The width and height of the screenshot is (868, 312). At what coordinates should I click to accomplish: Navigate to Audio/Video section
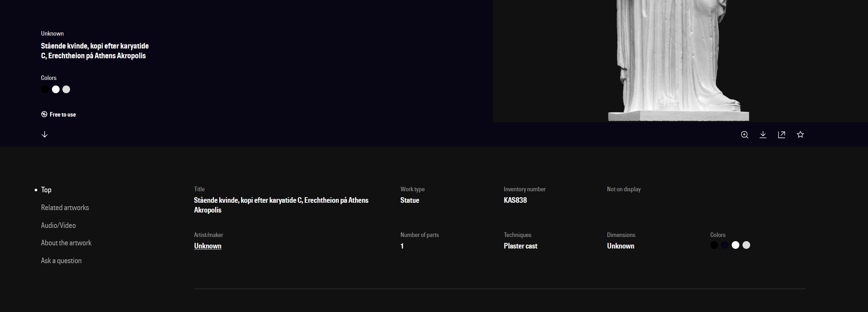58,225
